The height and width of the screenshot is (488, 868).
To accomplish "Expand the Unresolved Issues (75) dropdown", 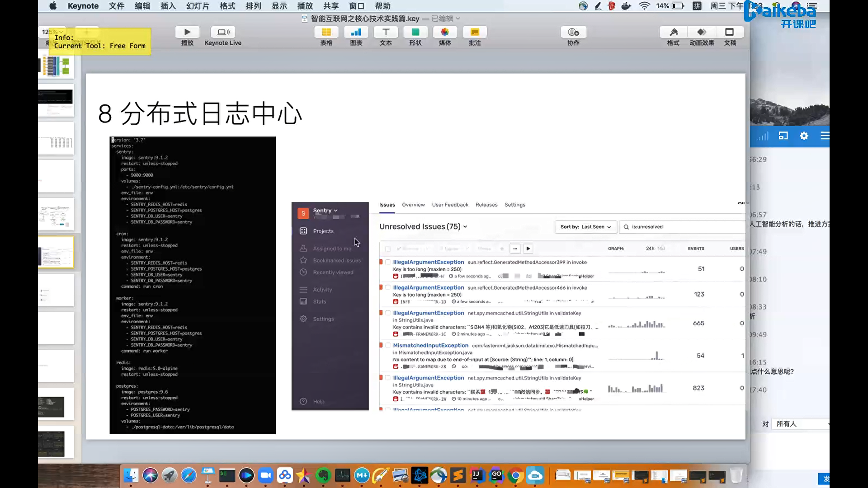I will click(x=423, y=227).
